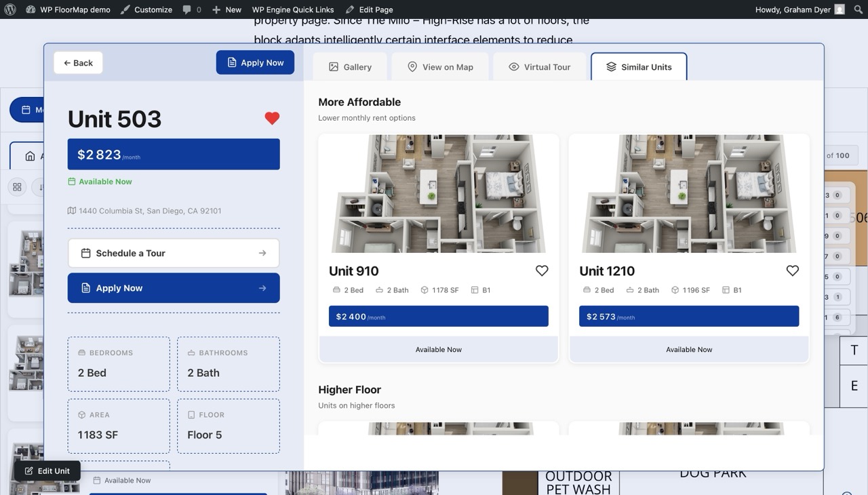This screenshot has height=495, width=868.
Task: Switch to the Similar Units tab
Action: pyautogui.click(x=639, y=66)
